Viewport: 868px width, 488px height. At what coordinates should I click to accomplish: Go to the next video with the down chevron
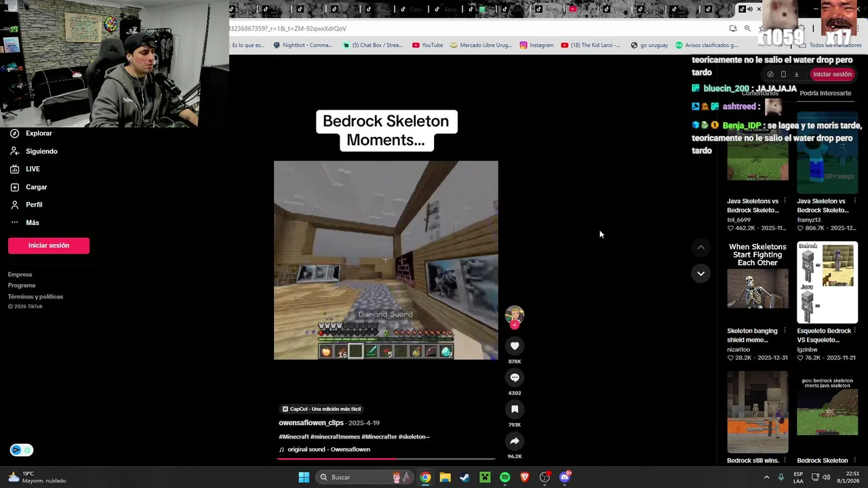pos(701,274)
